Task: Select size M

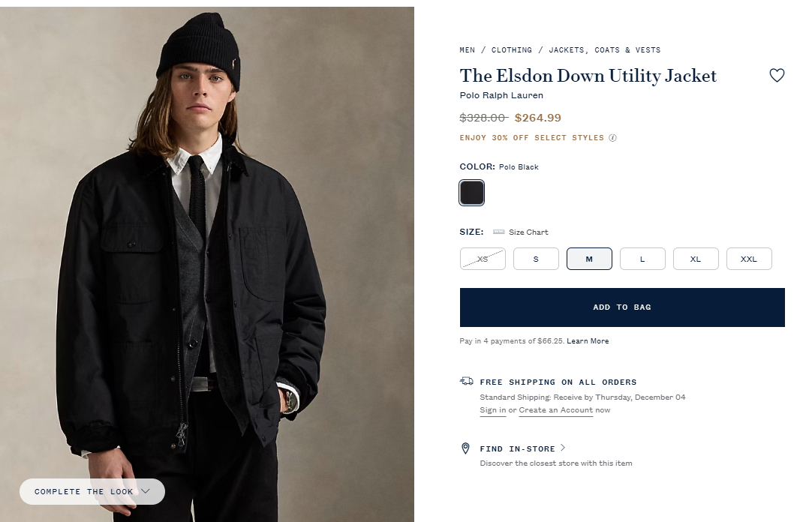Action: [589, 259]
